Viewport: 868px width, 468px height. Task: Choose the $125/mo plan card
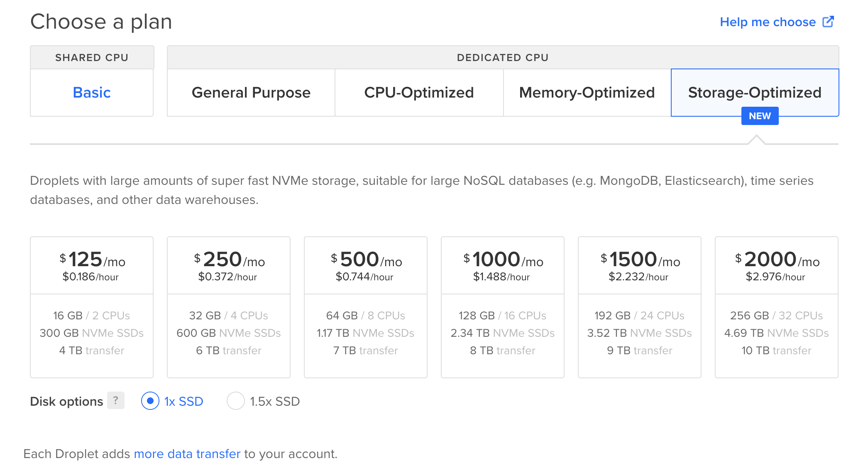(92, 307)
